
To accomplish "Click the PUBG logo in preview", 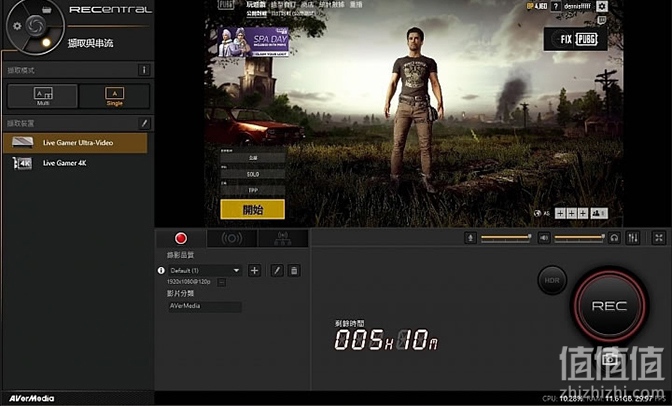I will [x=226, y=5].
